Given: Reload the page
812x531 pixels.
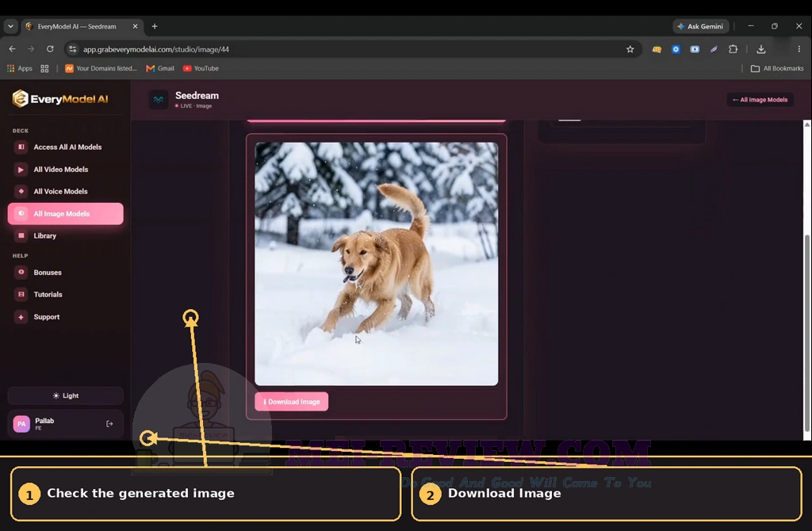Looking at the screenshot, I should tap(50, 49).
